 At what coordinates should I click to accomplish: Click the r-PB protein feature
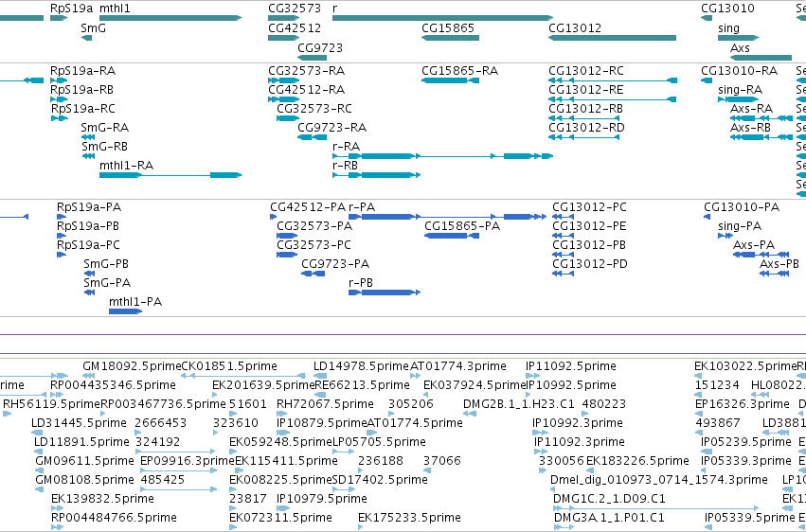[385, 293]
